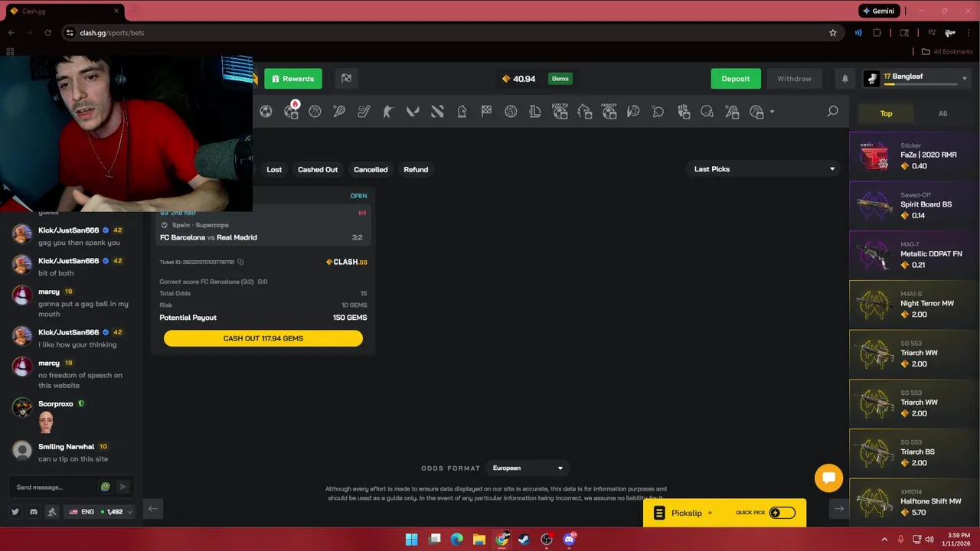Open the ENG language selector
Image resolution: width=980 pixels, height=551 pixels.
(101, 512)
